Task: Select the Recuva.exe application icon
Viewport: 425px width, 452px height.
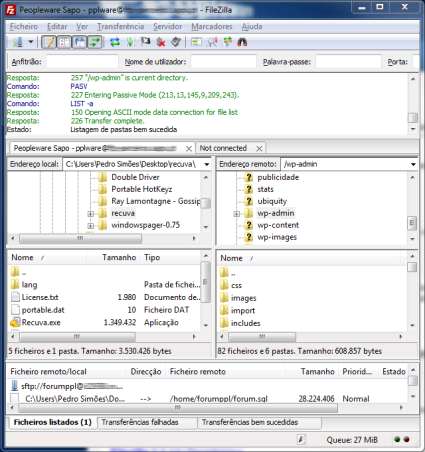Action: [15, 322]
